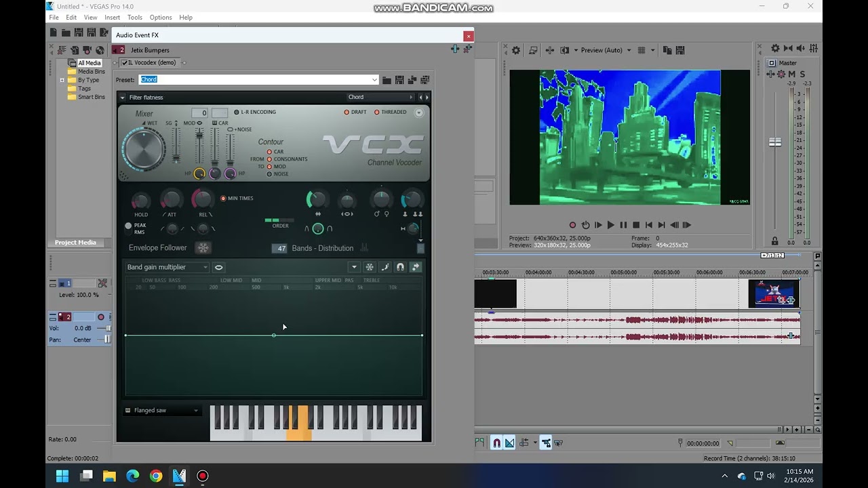Viewport: 868px width, 488px height.
Task: Open the Options menu
Action: [x=161, y=18]
